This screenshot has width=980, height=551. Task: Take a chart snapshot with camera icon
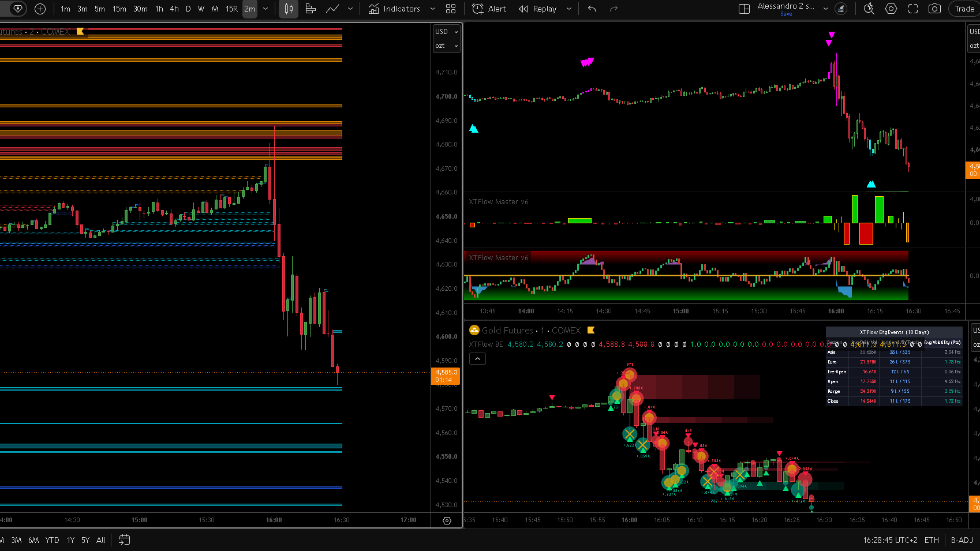(935, 9)
